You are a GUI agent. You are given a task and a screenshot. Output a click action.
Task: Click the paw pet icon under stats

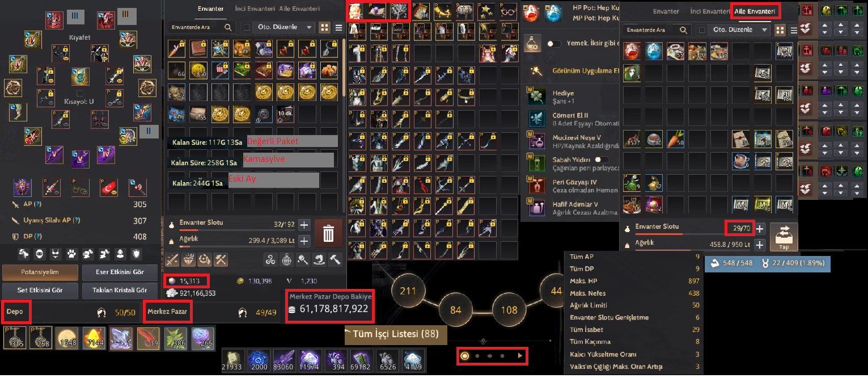(73, 253)
